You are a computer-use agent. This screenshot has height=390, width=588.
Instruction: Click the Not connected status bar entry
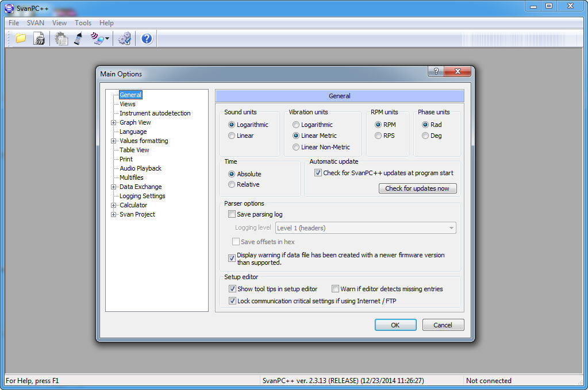point(489,381)
